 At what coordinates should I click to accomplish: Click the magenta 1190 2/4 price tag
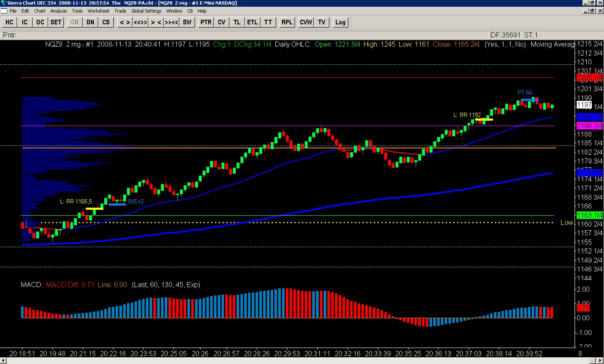point(590,126)
